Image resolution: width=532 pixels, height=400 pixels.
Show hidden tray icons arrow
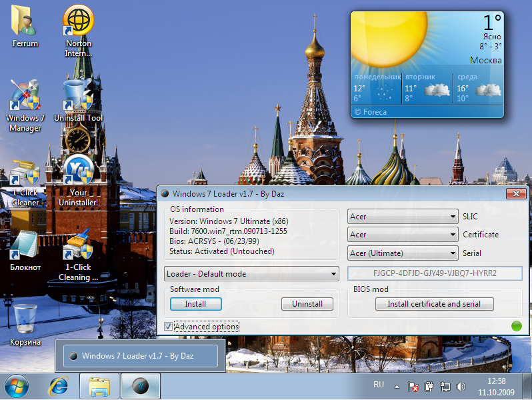pyautogui.click(x=397, y=387)
